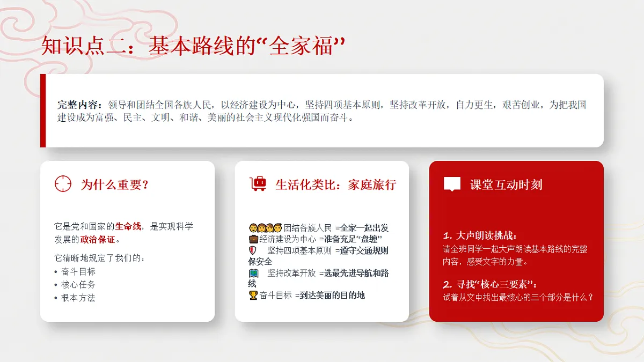Click the heading 为什么重要？
Image resolution: width=644 pixels, height=362 pixels.
point(115,184)
